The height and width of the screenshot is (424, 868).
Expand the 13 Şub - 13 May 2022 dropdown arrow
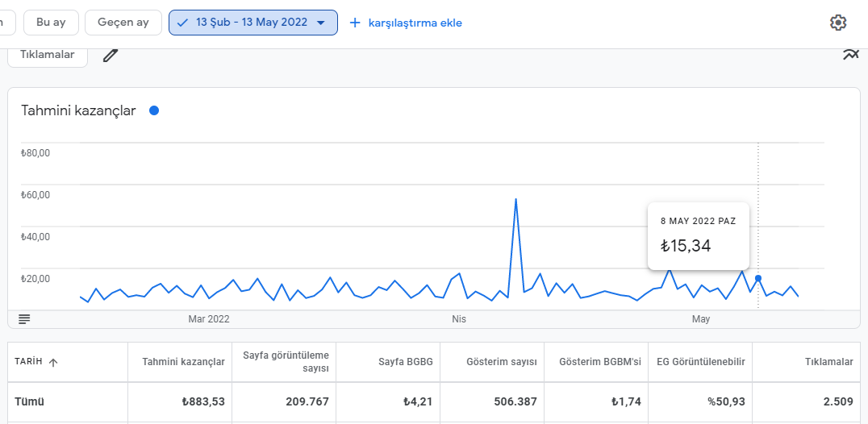click(320, 23)
